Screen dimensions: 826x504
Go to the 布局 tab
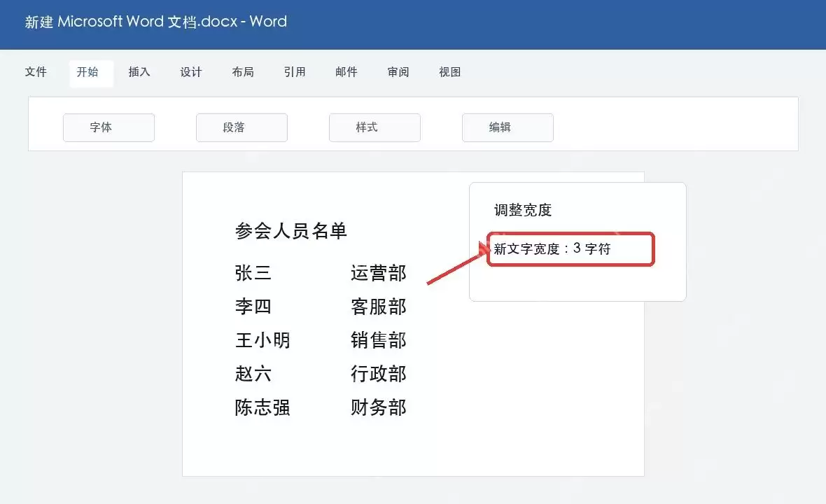pos(243,72)
